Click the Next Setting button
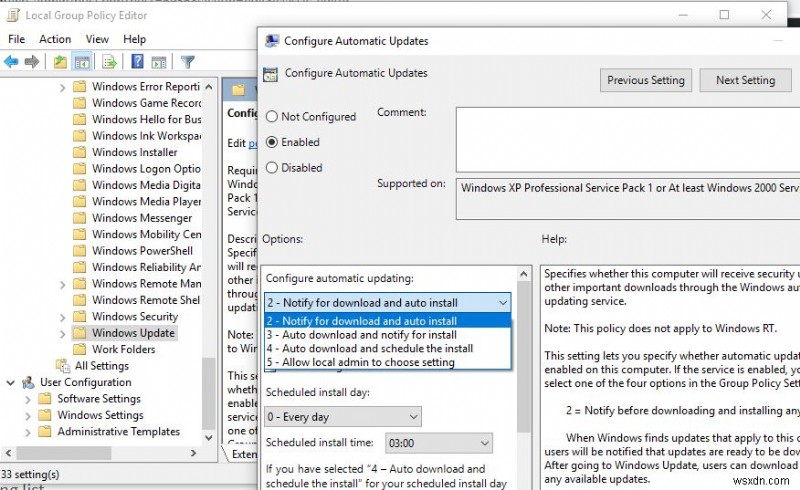This screenshot has height=490, width=800. (x=745, y=80)
